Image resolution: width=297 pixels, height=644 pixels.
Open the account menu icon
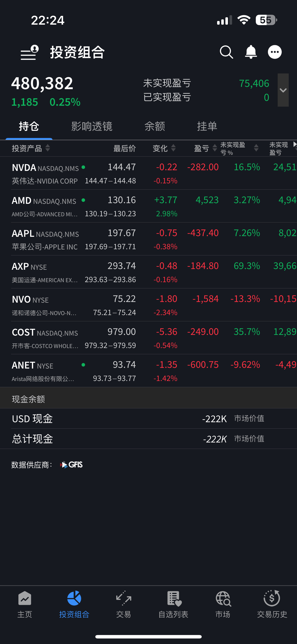coord(29,53)
